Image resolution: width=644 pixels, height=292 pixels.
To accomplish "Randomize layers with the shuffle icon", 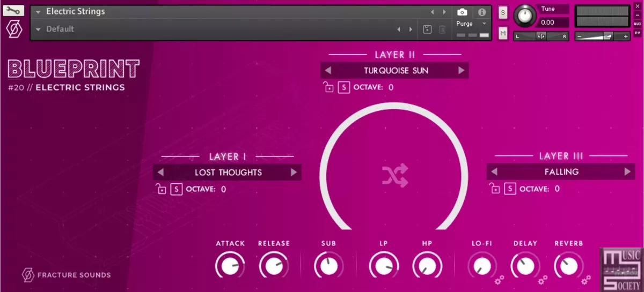I will tap(395, 176).
